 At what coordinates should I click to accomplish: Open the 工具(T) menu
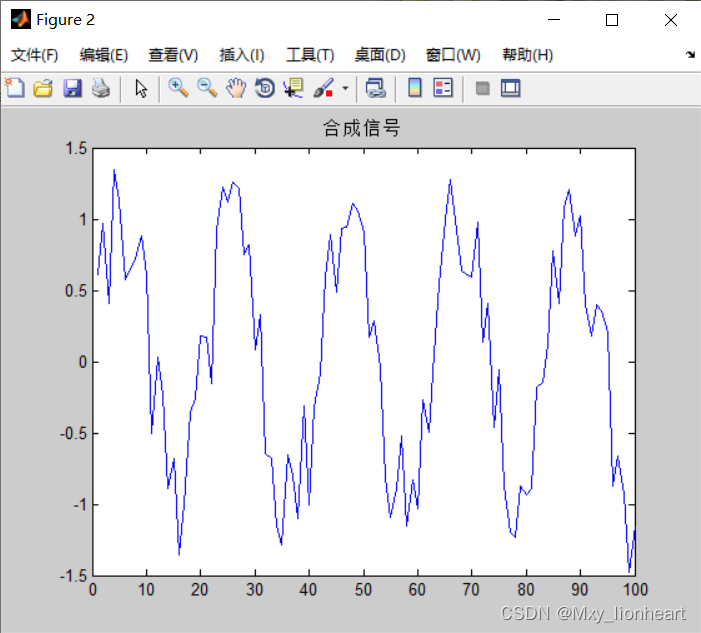[310, 55]
